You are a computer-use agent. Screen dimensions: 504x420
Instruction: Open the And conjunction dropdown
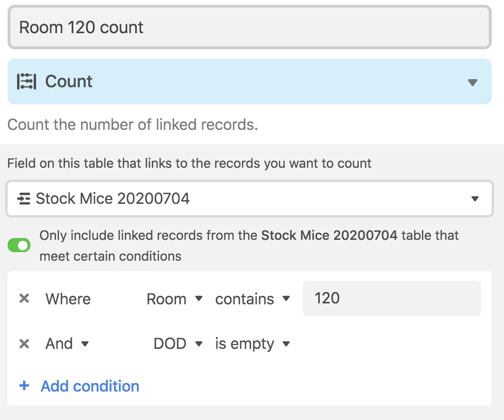click(x=67, y=344)
